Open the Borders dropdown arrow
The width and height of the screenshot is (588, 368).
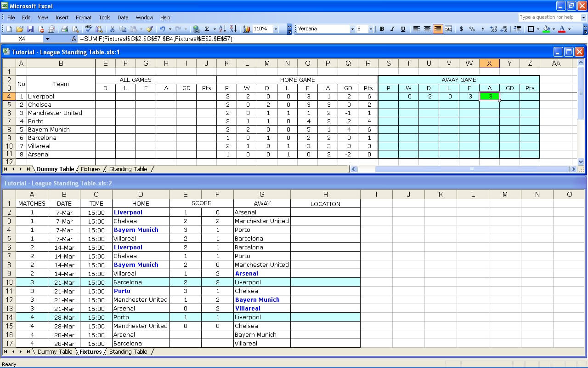538,29
